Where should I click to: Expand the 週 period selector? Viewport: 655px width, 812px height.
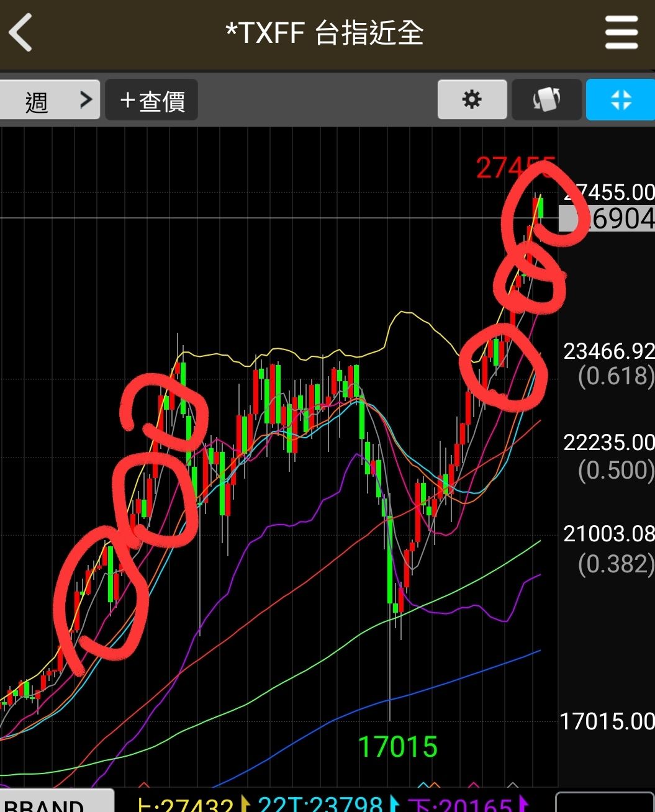(50, 99)
